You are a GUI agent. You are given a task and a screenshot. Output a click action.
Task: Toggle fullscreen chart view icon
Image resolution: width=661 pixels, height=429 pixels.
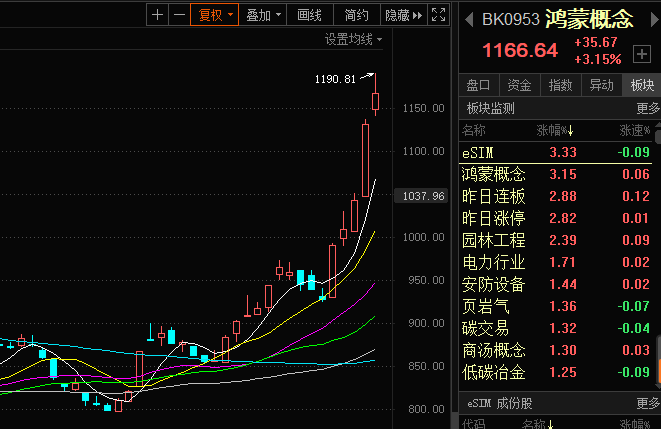click(x=438, y=15)
